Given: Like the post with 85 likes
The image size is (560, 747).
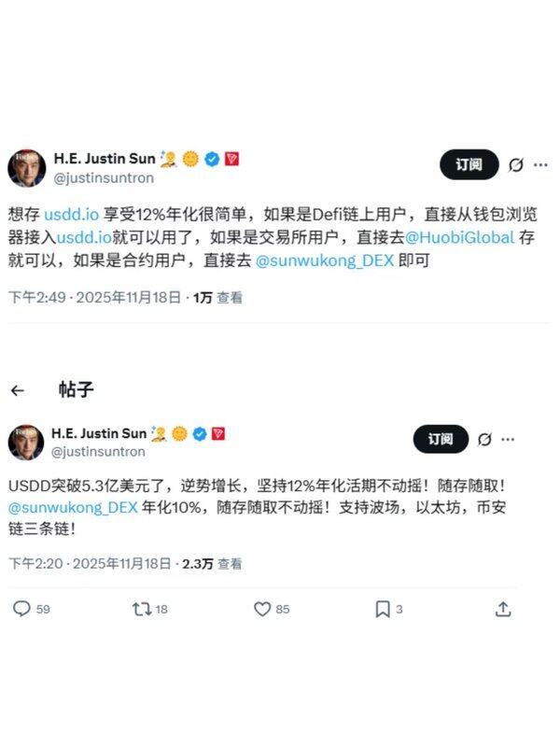Looking at the screenshot, I should point(262,609).
